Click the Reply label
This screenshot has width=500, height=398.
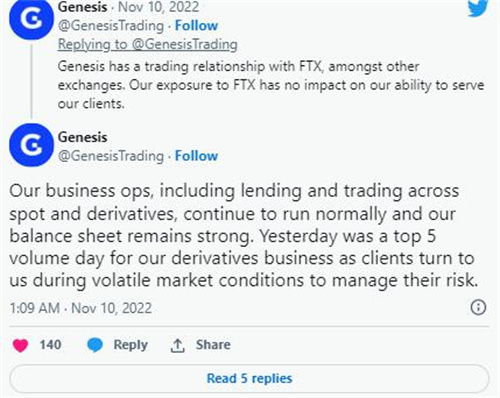(131, 345)
